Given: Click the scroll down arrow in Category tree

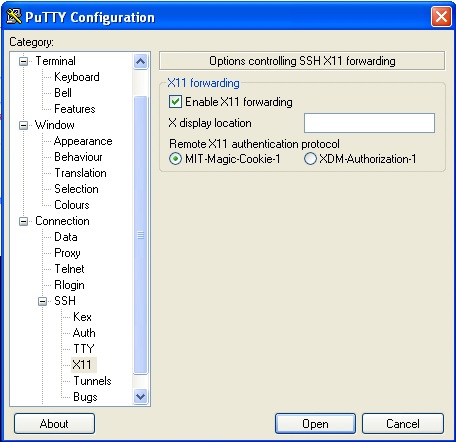Looking at the screenshot, I should click(x=140, y=397).
